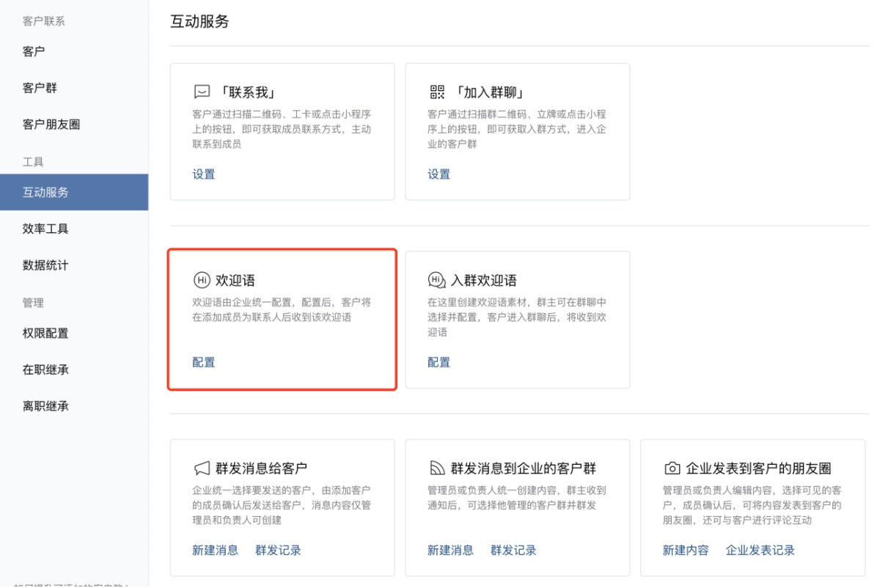877x588 pixels.
Task: Select 离职继承 in the sidebar
Action: tap(45, 406)
